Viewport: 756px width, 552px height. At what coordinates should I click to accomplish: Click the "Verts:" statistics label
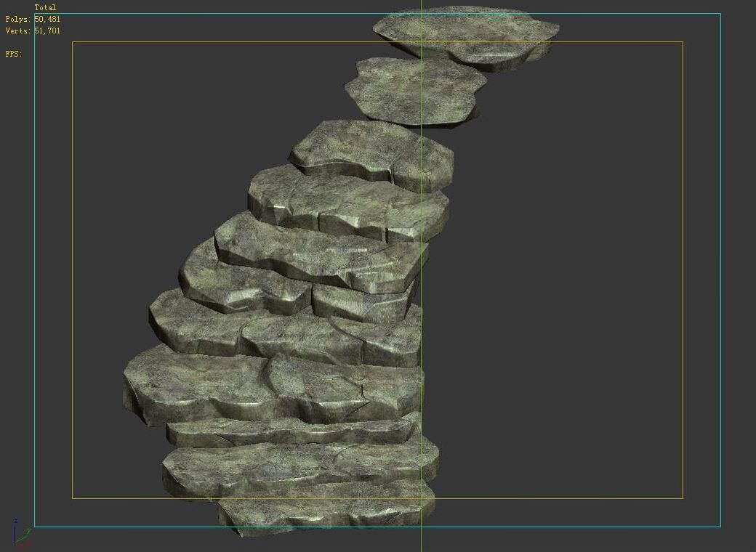(18, 31)
